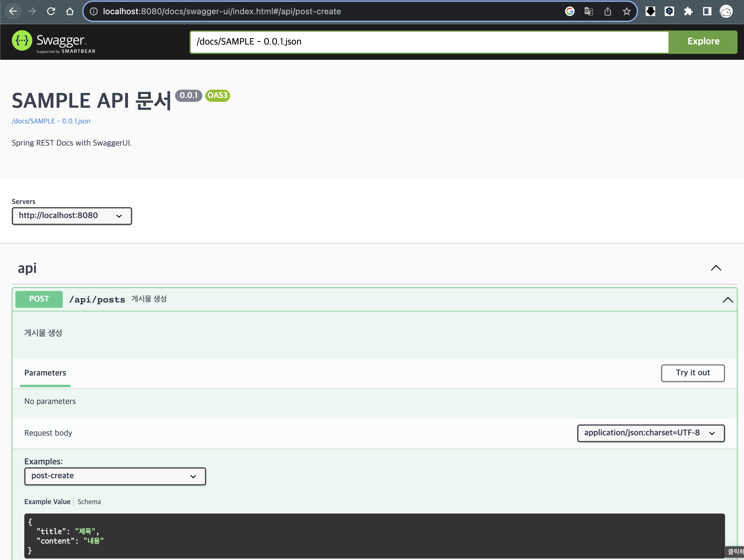The height and width of the screenshot is (560, 744).
Task: Collapse the api section
Action: point(716,268)
